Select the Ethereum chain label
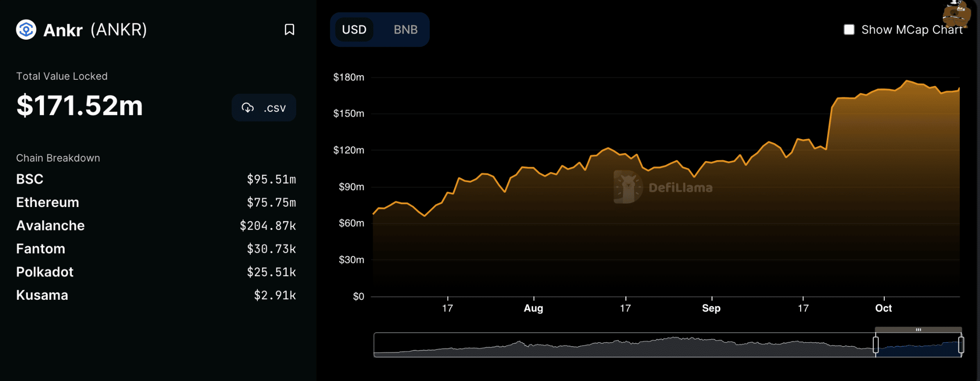This screenshot has height=381, width=980. (x=47, y=203)
